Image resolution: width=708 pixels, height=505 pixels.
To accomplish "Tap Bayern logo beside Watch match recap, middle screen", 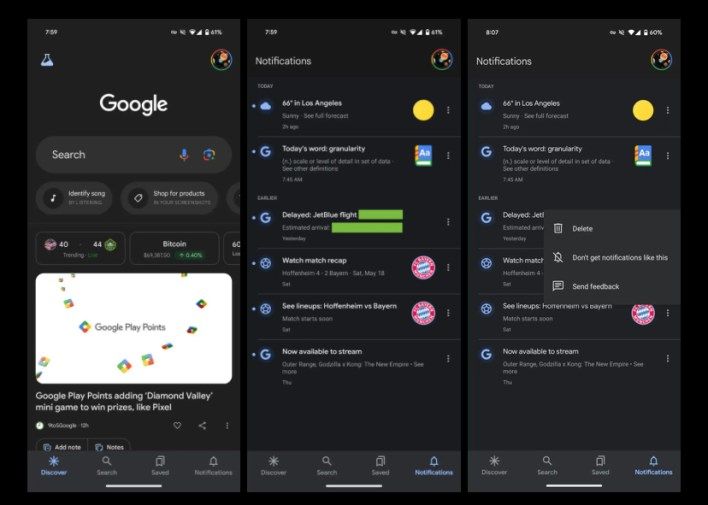I will click(x=424, y=268).
